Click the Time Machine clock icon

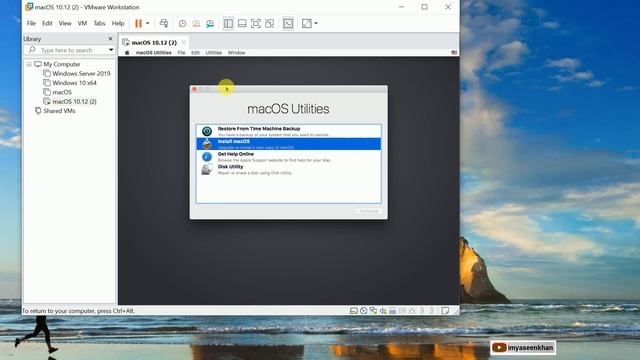pos(207,131)
